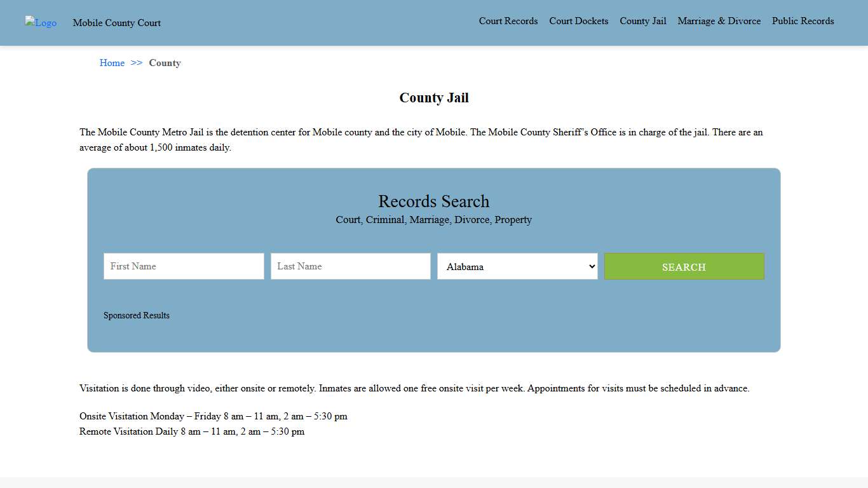This screenshot has width=868, height=488.
Task: Select a state from the combo box
Action: pos(508,266)
